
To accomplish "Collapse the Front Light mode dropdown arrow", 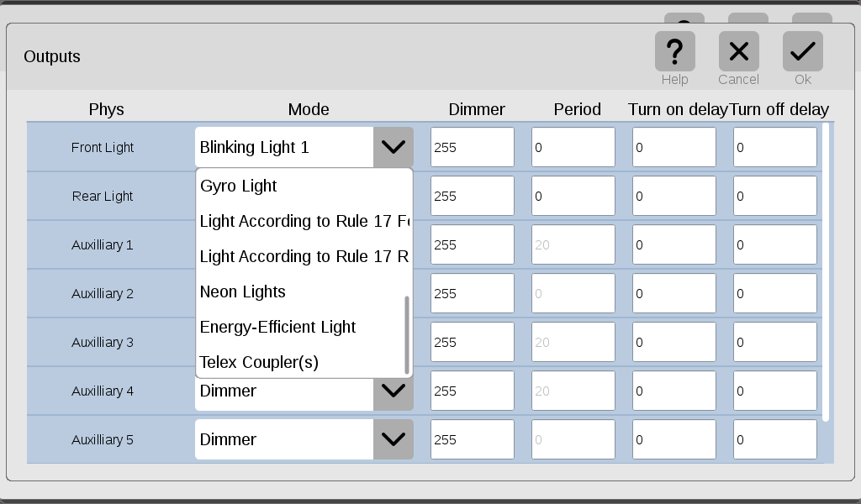I will 394,147.
